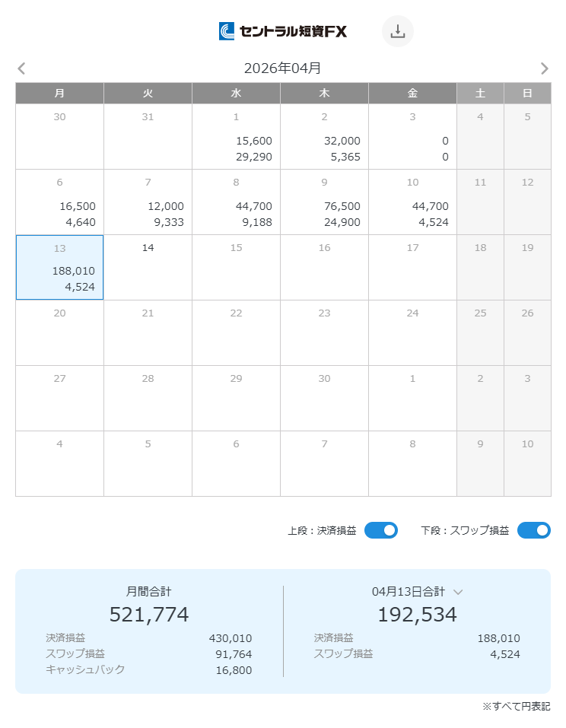Open April 9 with 76,500 profit

point(325,202)
